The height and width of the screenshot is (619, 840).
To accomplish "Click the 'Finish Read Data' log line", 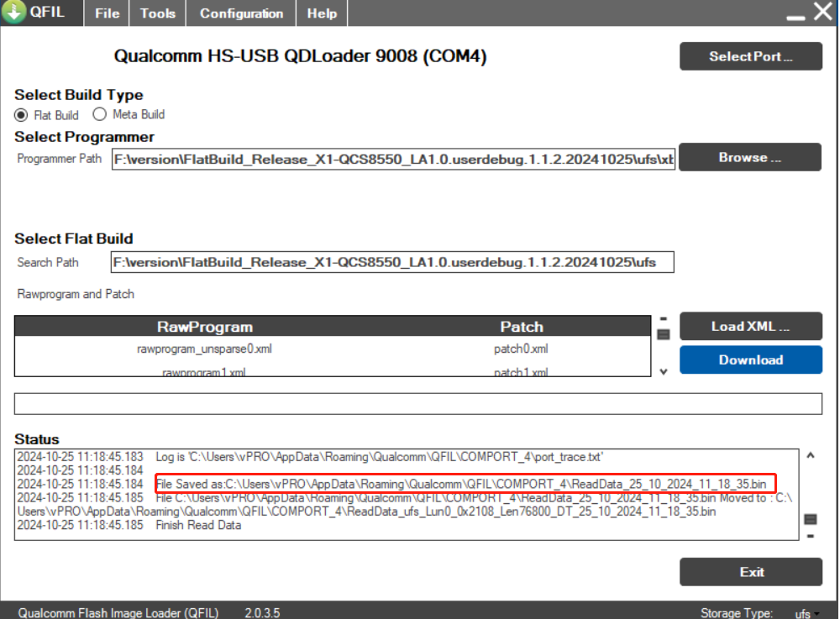I will point(198,525).
